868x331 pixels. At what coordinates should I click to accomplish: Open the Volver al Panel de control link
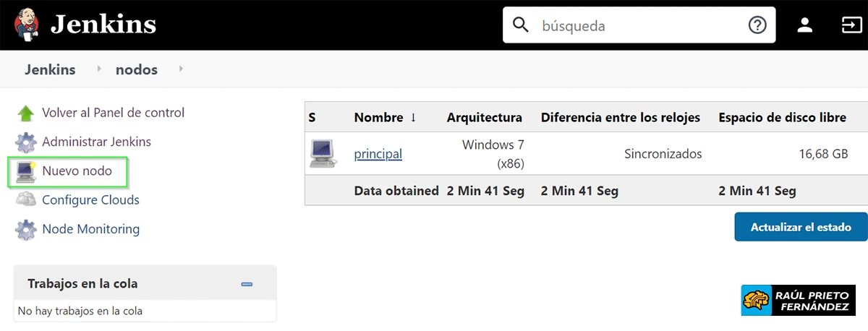pos(113,113)
